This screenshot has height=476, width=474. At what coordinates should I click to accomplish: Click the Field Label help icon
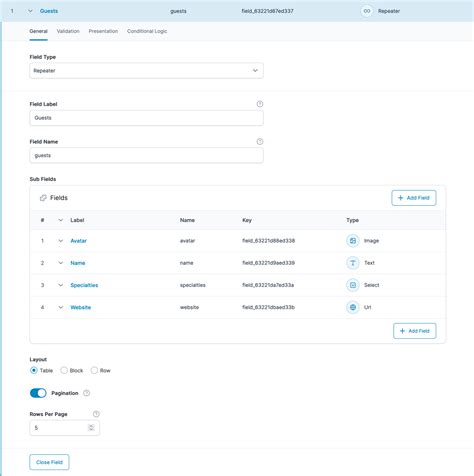click(x=260, y=104)
